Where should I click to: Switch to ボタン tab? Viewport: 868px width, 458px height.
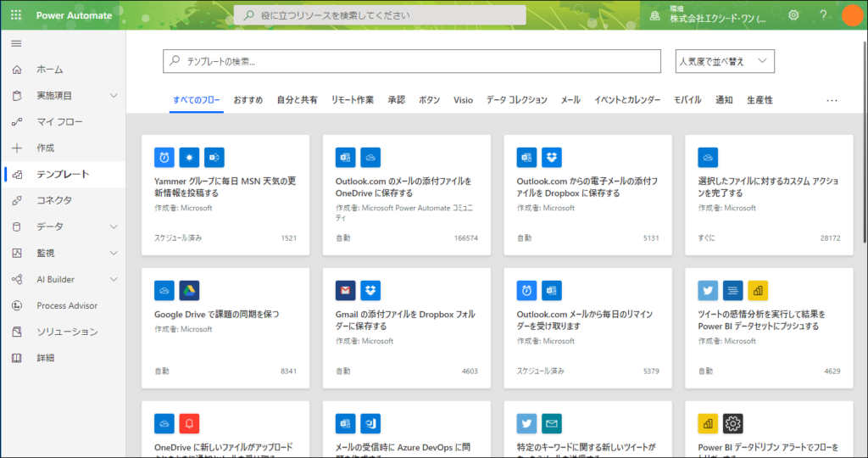[429, 100]
